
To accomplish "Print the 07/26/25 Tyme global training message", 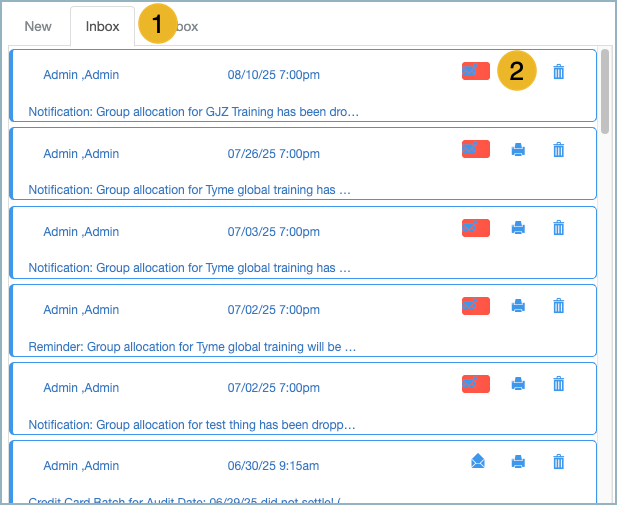I will point(518,150).
